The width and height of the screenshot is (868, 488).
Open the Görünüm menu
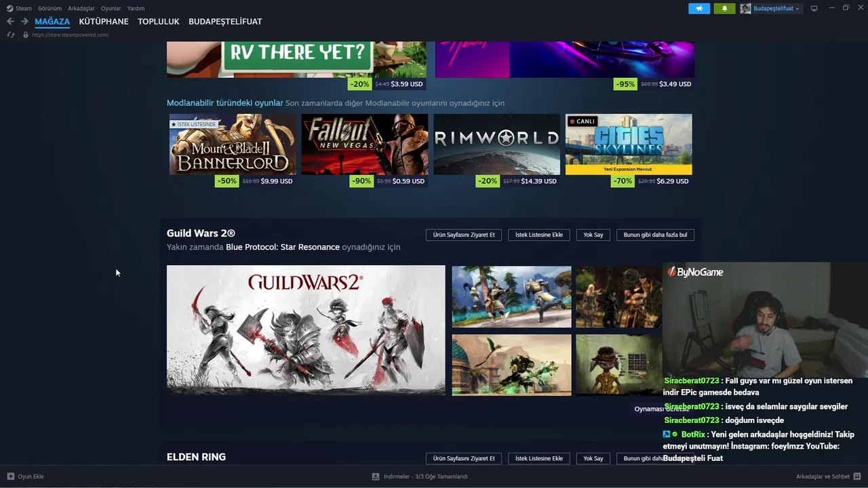(50, 8)
